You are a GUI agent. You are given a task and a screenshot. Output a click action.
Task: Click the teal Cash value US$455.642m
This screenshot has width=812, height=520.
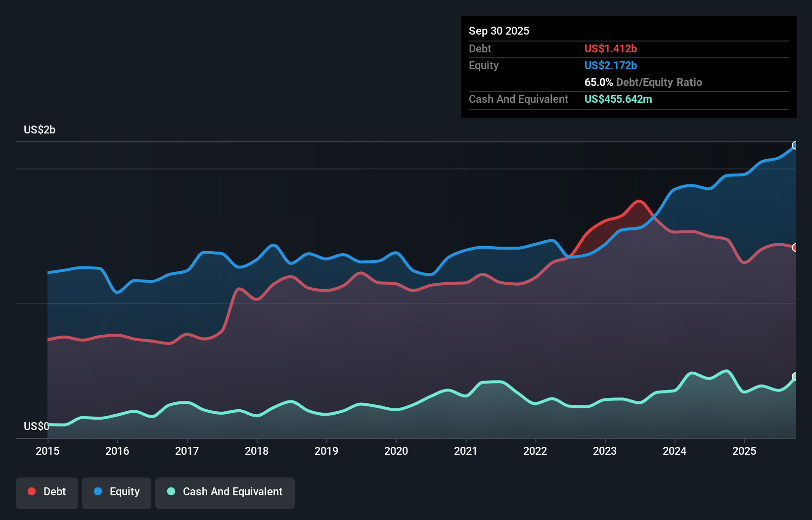pos(618,99)
